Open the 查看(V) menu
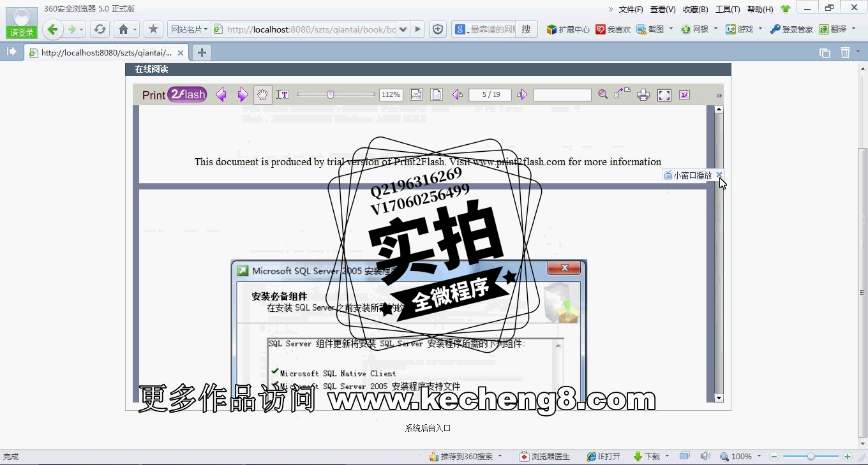The image size is (868, 465). pos(662,9)
